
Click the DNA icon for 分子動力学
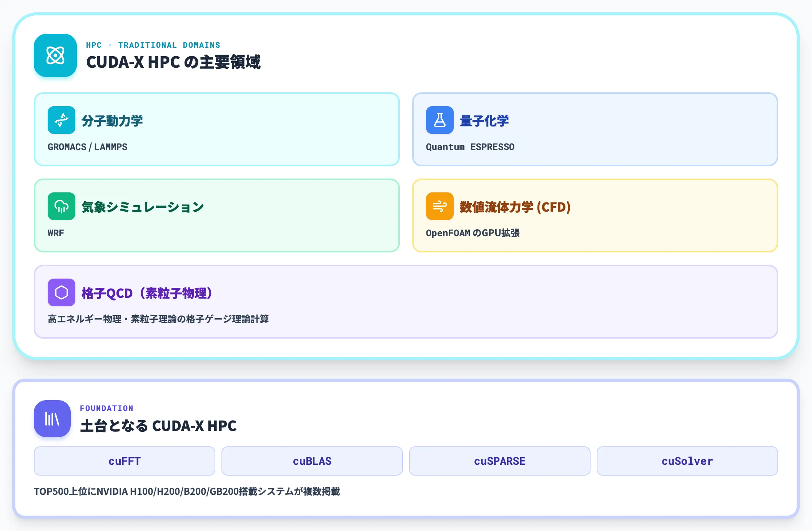pyautogui.click(x=62, y=120)
